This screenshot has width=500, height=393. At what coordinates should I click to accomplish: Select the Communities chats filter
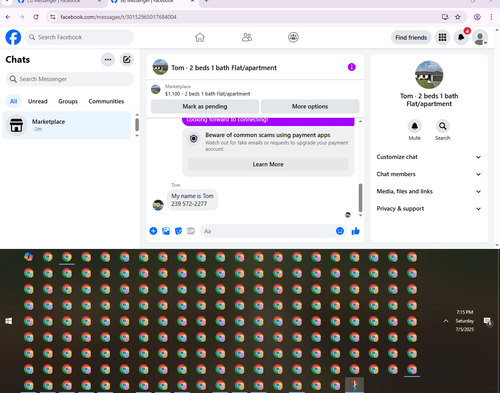(106, 101)
